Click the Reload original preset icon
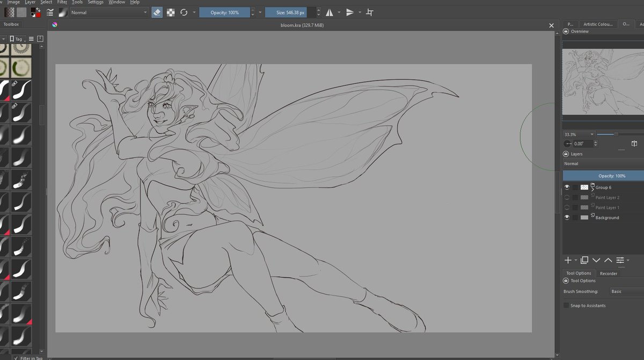Screen dimensions: 644x360 tap(184, 12)
